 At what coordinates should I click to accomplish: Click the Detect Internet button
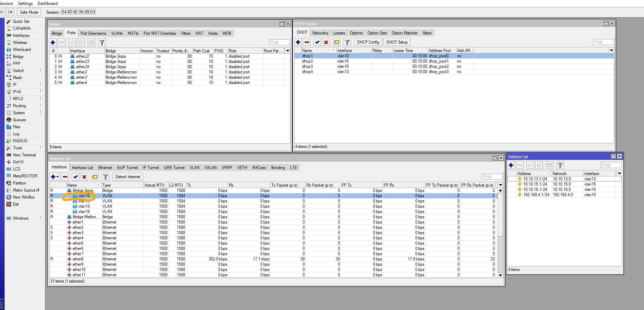click(127, 177)
